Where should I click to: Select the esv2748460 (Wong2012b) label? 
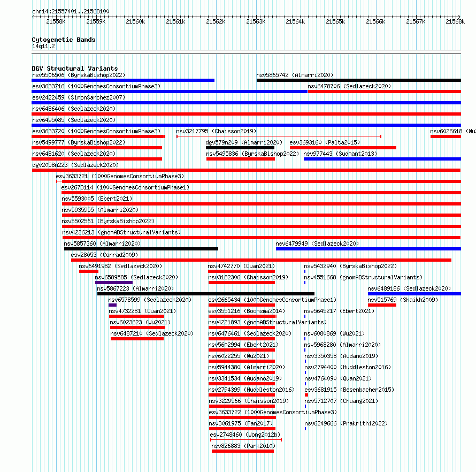pyautogui.click(x=245, y=435)
